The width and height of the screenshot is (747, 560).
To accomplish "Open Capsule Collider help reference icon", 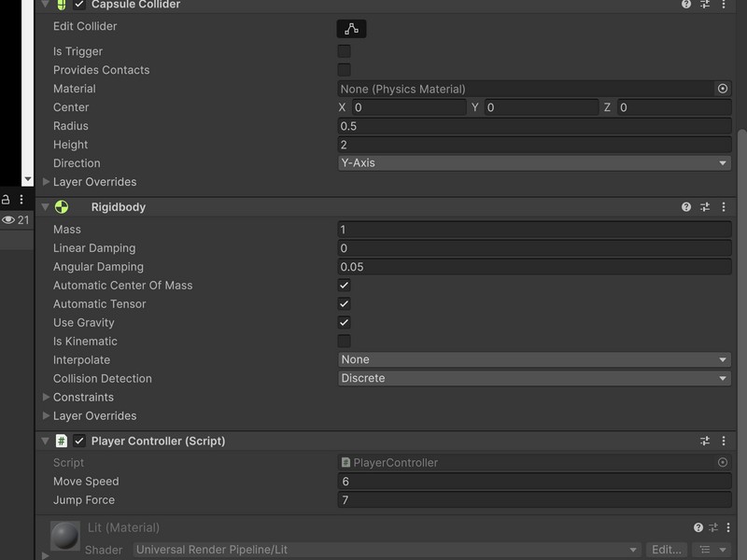I will tap(686, 5).
